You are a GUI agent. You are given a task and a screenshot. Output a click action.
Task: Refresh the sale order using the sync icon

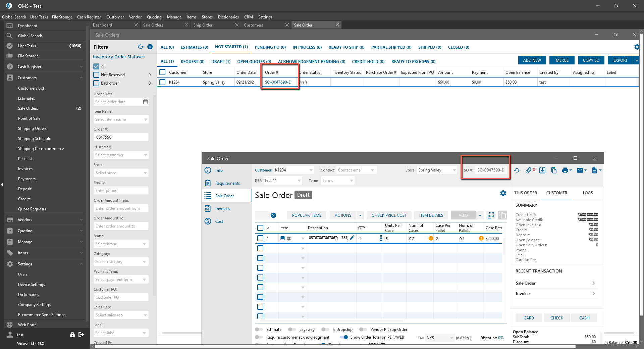[517, 170]
